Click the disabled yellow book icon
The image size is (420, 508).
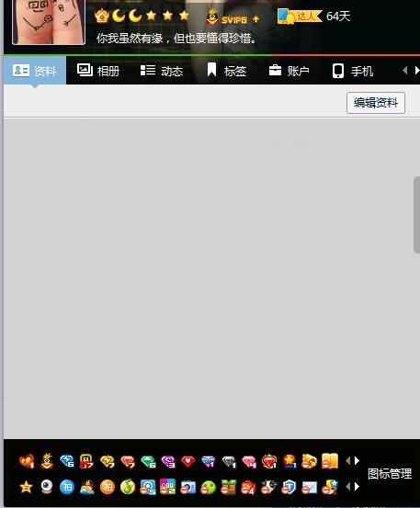click(x=330, y=461)
